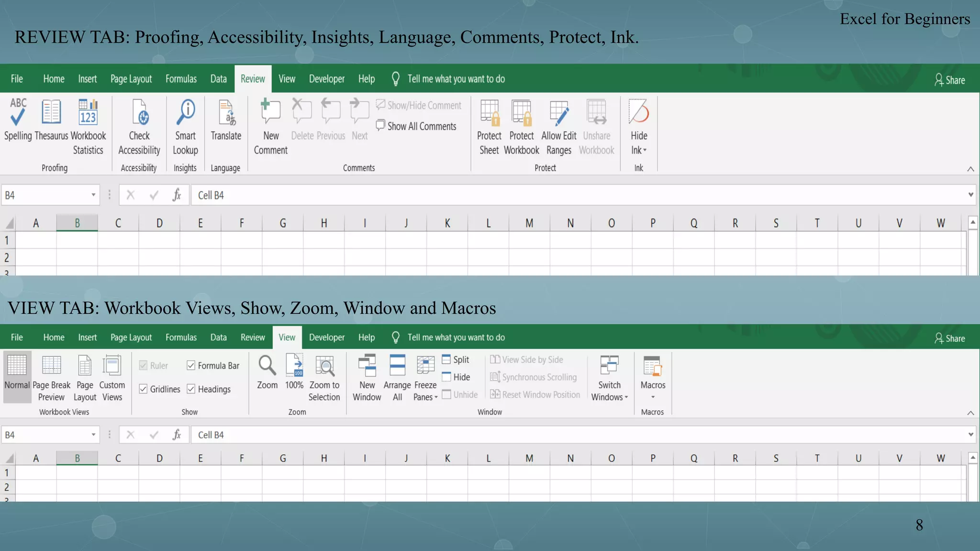This screenshot has width=980, height=551.
Task: Click Share in lower ribbon
Action: [949, 338]
